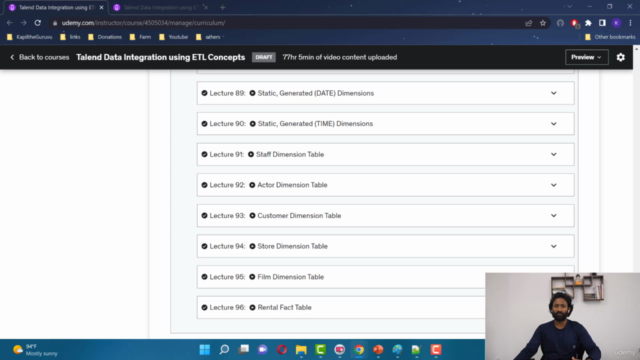
Task: Navigate back in the browser
Action: [9, 23]
